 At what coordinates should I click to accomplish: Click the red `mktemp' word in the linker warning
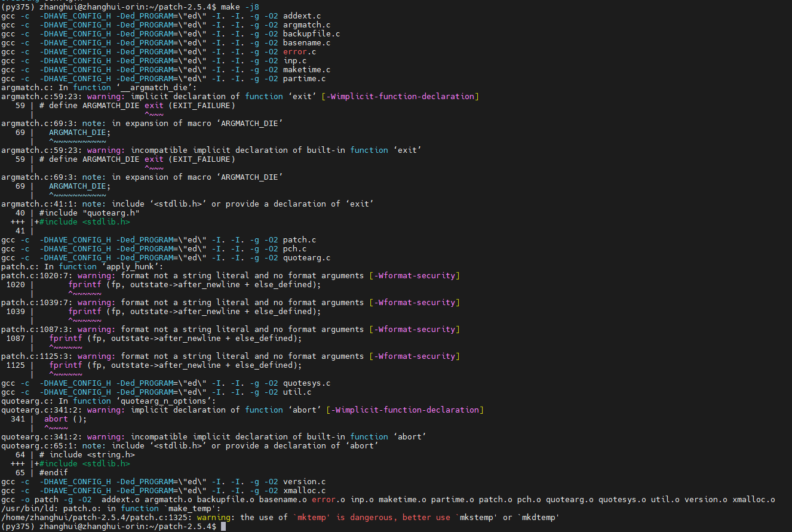(x=312, y=517)
